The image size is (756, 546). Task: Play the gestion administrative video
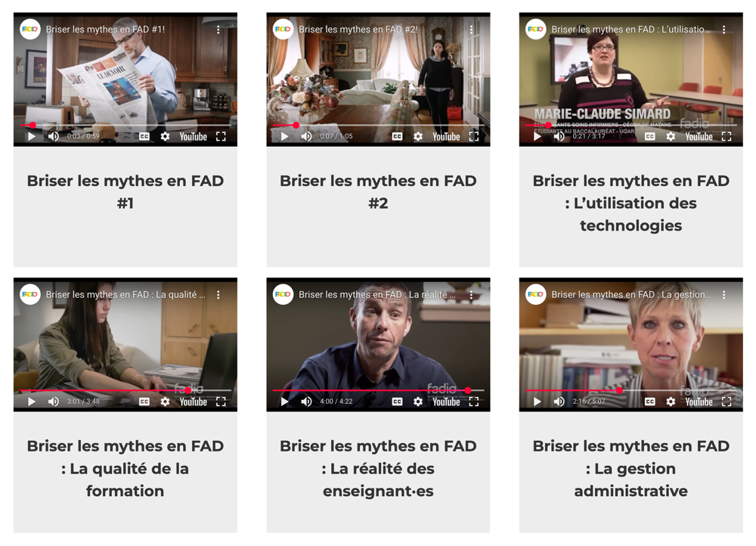(x=537, y=402)
